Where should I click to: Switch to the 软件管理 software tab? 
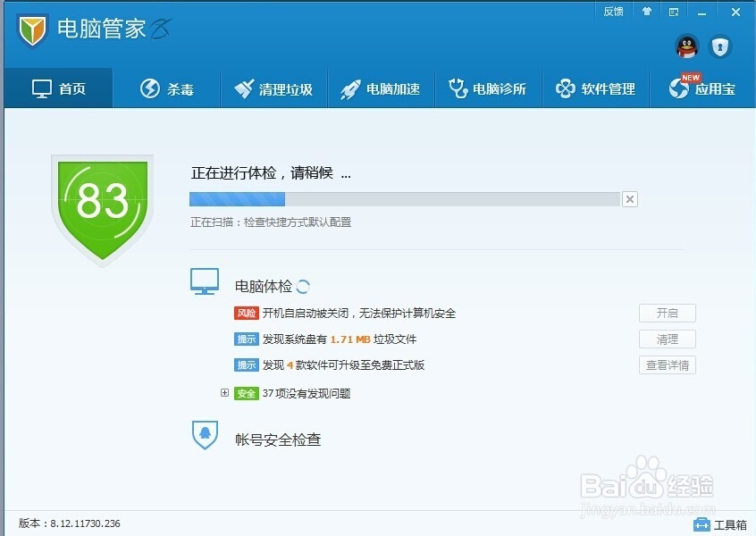pyautogui.click(x=595, y=88)
